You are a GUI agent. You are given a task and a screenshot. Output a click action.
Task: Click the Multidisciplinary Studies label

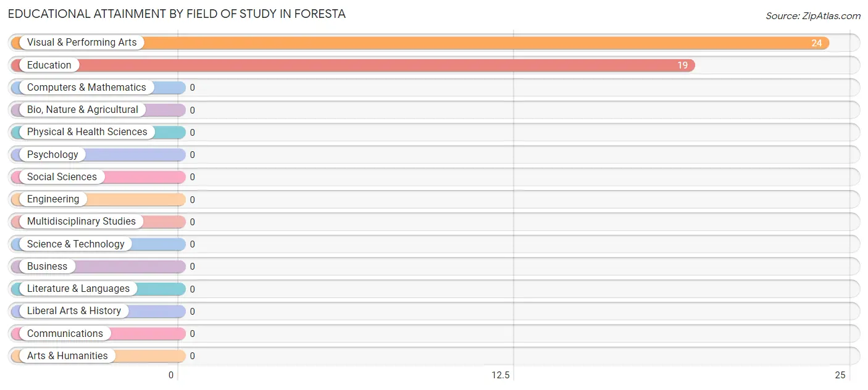point(81,222)
